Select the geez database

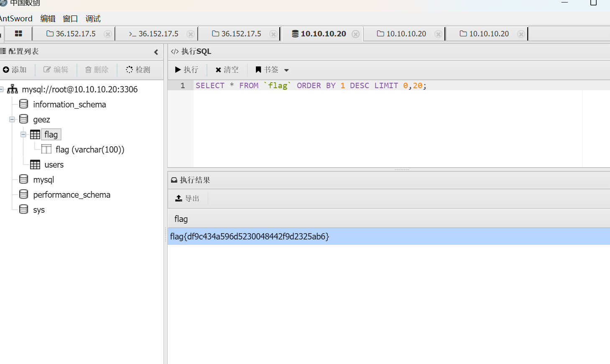pos(41,120)
